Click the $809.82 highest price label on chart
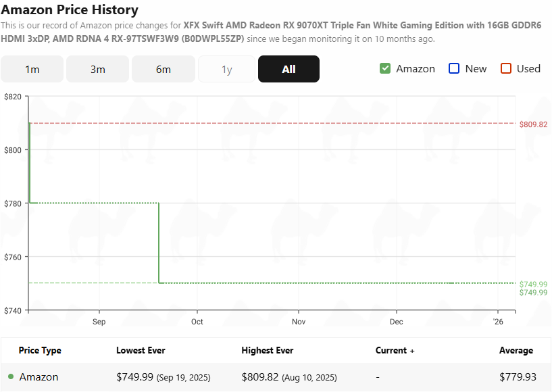552x392 pixels. click(x=533, y=124)
